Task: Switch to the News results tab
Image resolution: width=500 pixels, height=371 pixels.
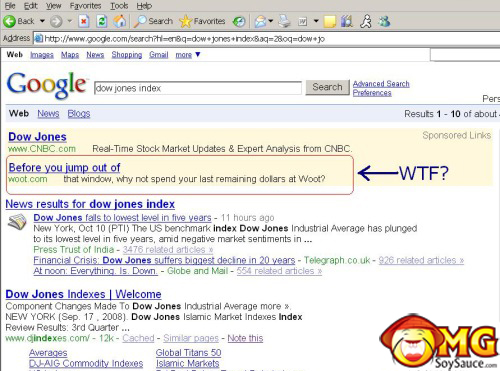Action: pyautogui.click(x=48, y=114)
